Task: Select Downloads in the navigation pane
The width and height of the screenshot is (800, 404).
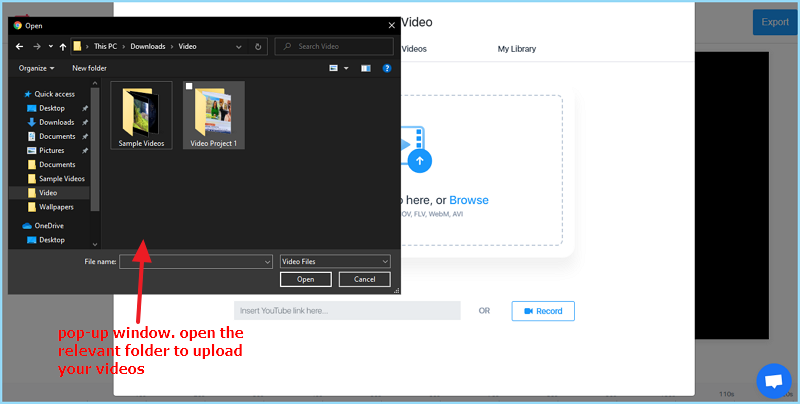Action: (x=49, y=122)
